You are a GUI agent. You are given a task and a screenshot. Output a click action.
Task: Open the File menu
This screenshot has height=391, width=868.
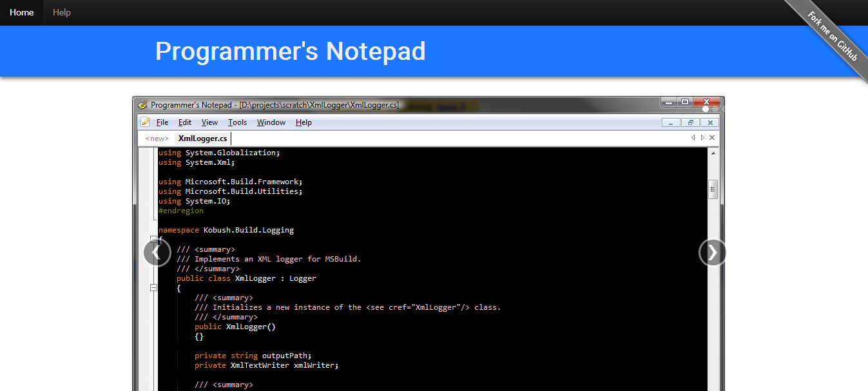click(162, 122)
